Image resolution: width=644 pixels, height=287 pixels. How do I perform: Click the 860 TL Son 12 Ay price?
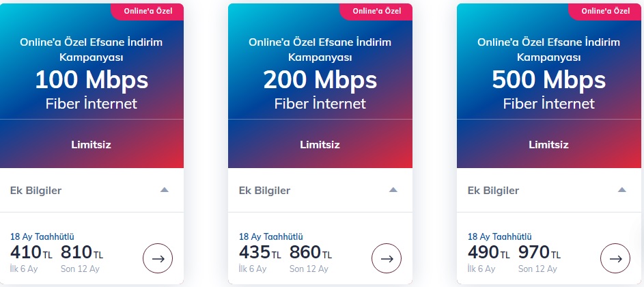311,258
